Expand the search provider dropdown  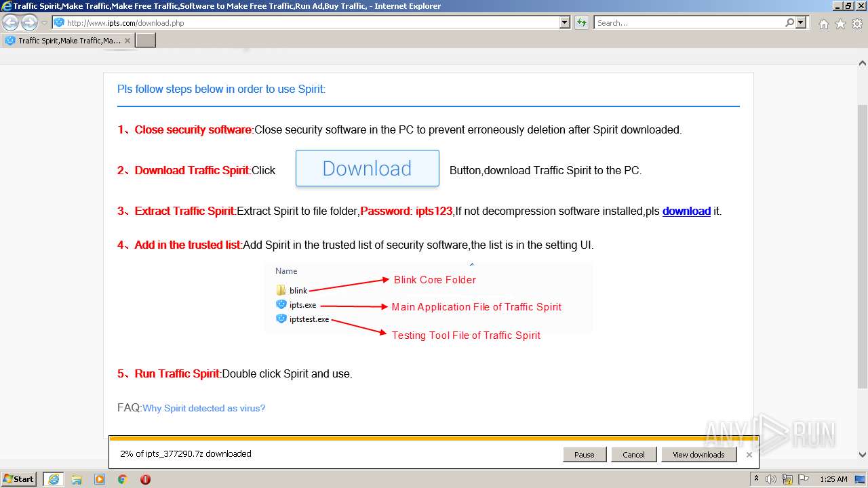tap(802, 23)
